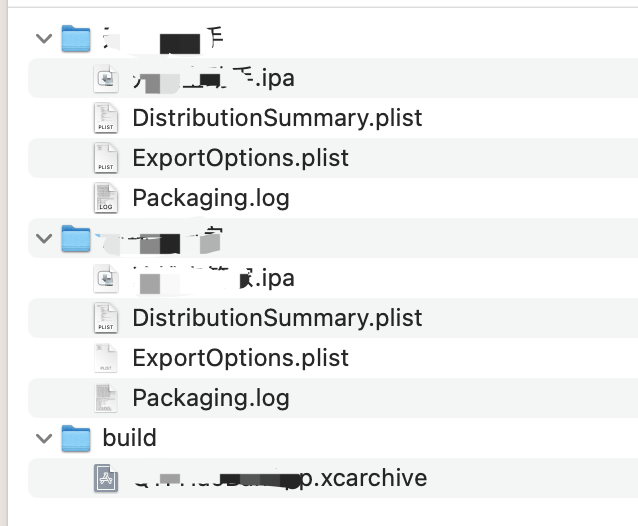The height and width of the screenshot is (526, 638).
Task: Click the second folder's blue folder icon
Action: tap(76, 238)
